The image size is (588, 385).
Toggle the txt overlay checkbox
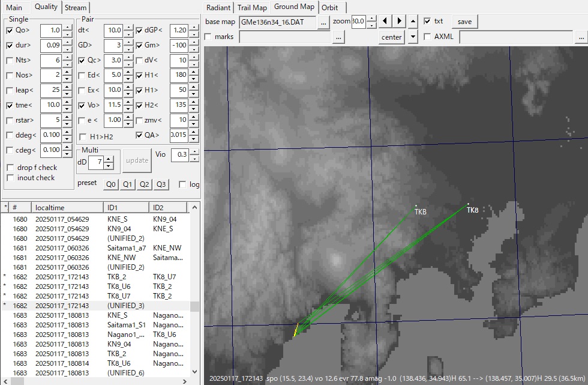(x=427, y=22)
